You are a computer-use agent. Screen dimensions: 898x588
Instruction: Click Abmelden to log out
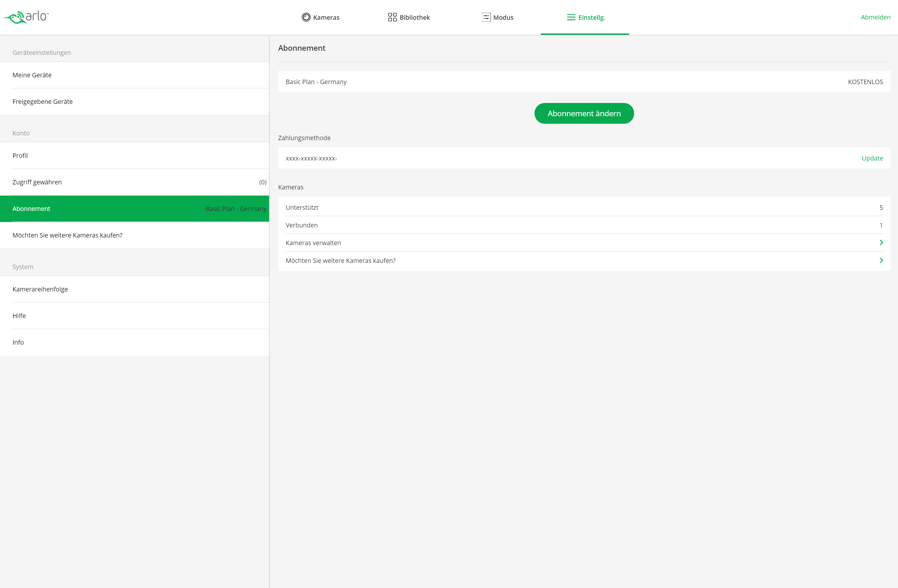(x=875, y=17)
